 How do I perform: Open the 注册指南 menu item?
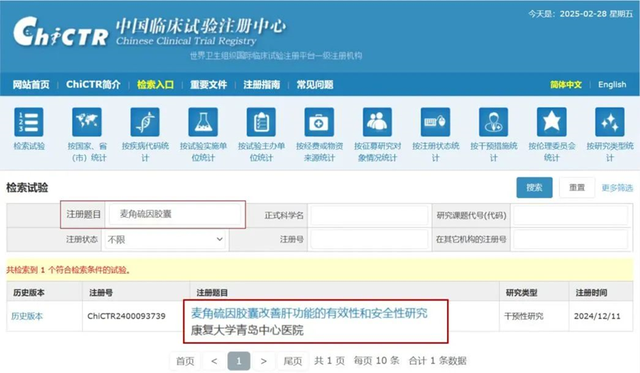coord(262,84)
